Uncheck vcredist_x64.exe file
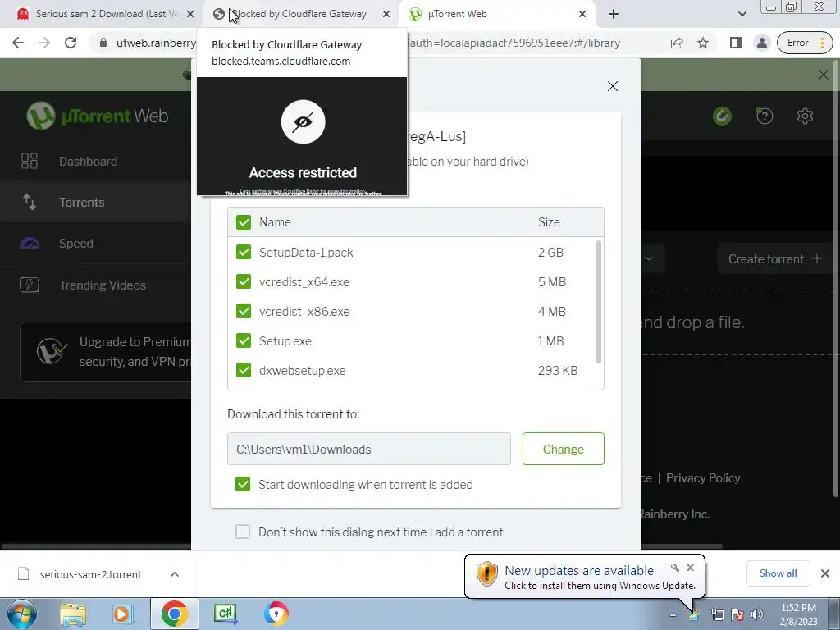 [243, 281]
